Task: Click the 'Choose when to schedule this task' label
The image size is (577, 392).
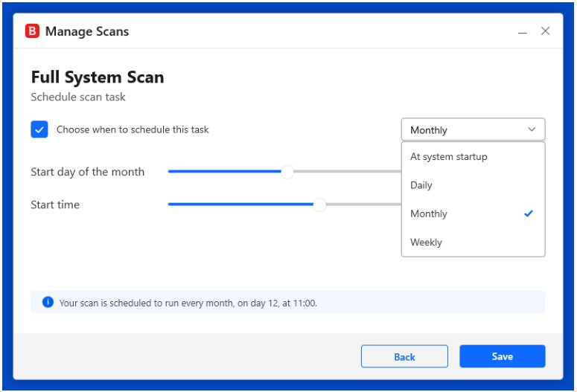Action: tap(133, 129)
